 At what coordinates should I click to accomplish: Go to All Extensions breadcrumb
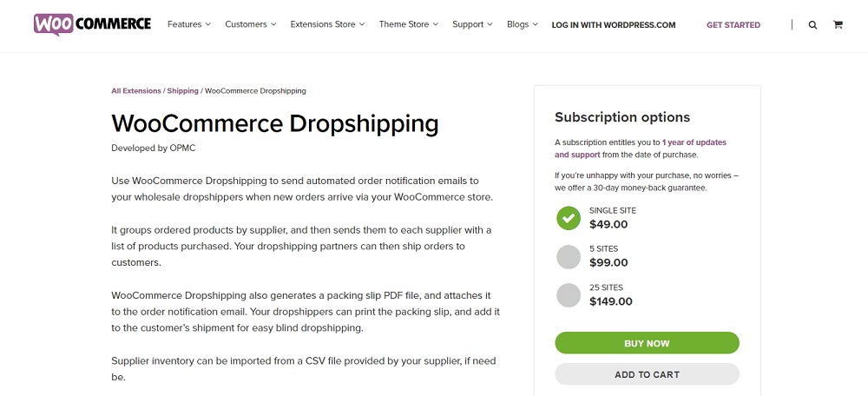(x=136, y=90)
